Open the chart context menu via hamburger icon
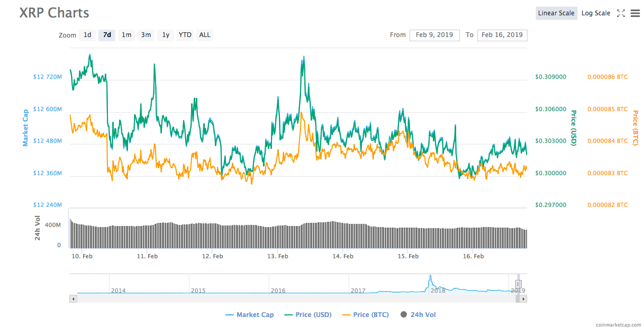The height and width of the screenshot is (335, 644). [x=635, y=13]
